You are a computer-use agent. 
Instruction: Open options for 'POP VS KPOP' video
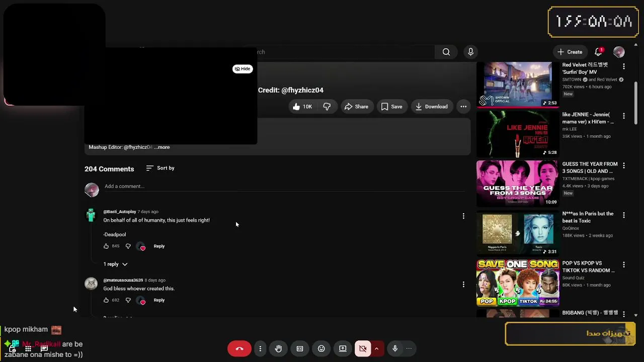click(624, 264)
